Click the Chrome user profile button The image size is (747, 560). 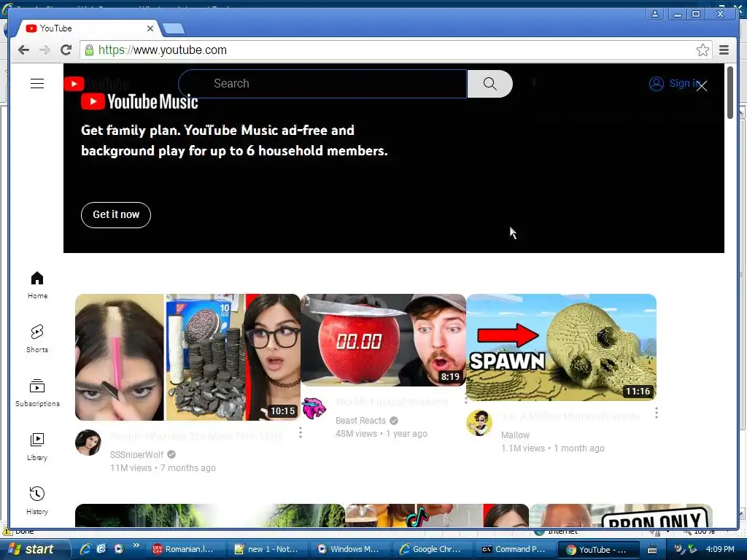click(655, 14)
